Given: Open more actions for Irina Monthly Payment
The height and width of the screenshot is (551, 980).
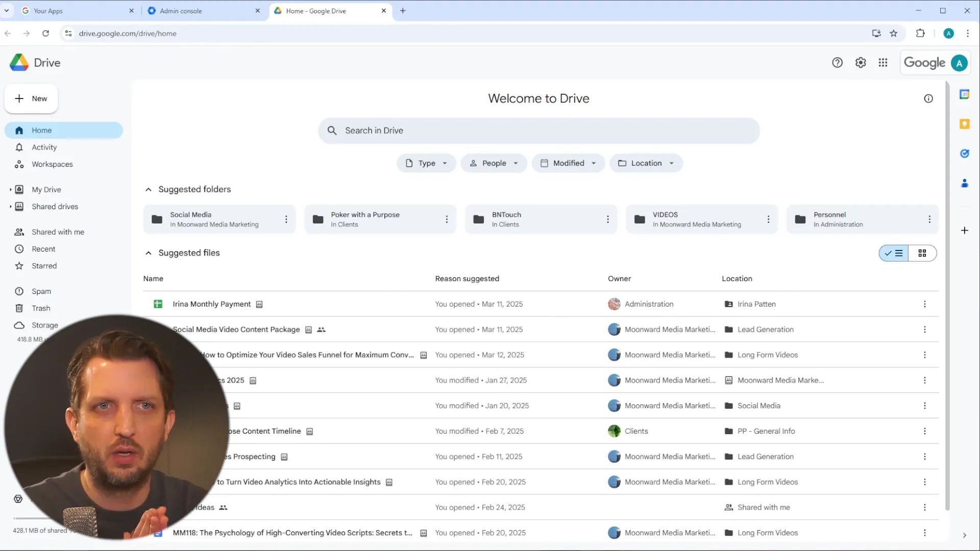Looking at the screenshot, I should [x=924, y=304].
